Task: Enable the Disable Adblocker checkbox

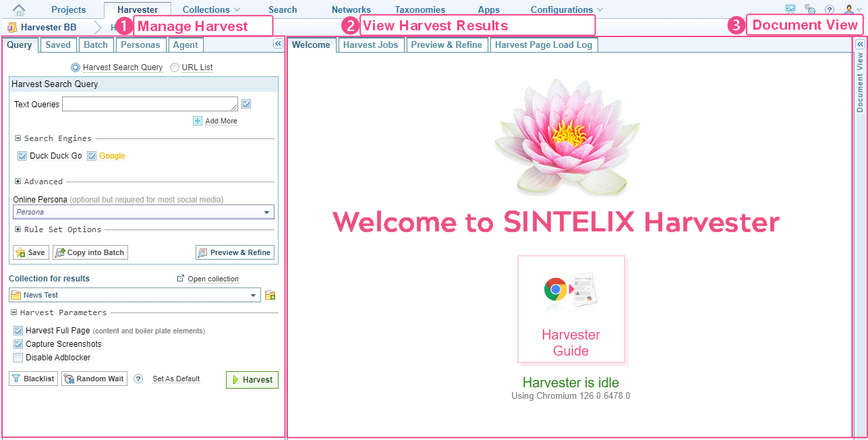Action: pyautogui.click(x=18, y=358)
